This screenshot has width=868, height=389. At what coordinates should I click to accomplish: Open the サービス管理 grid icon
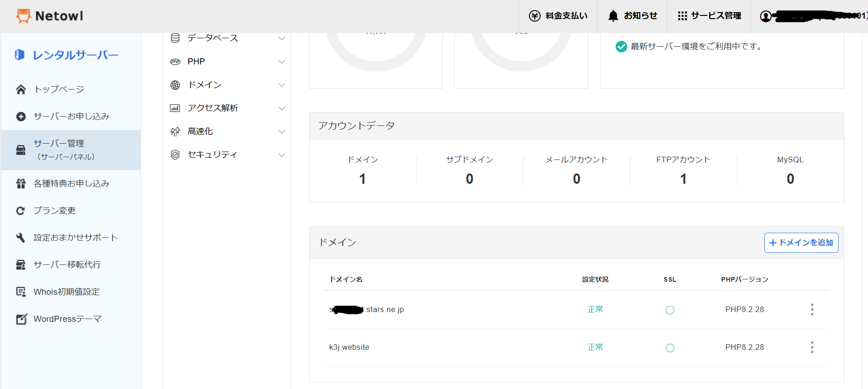[682, 16]
